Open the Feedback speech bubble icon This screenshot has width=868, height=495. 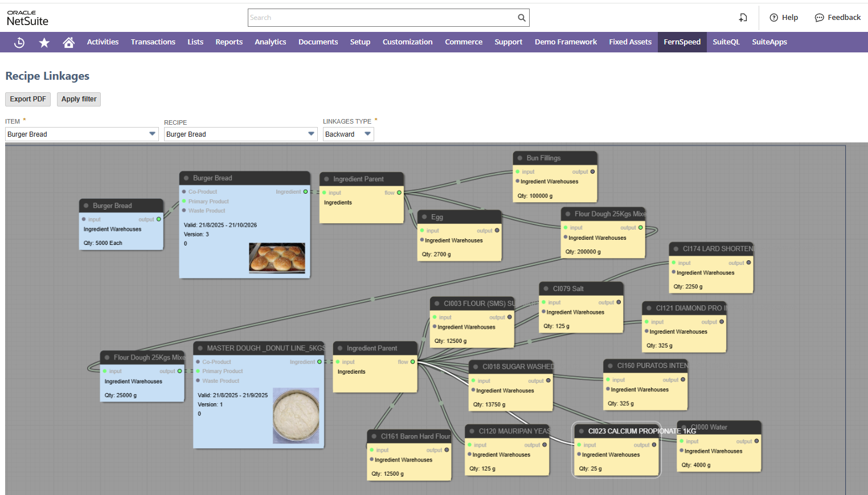(x=819, y=18)
